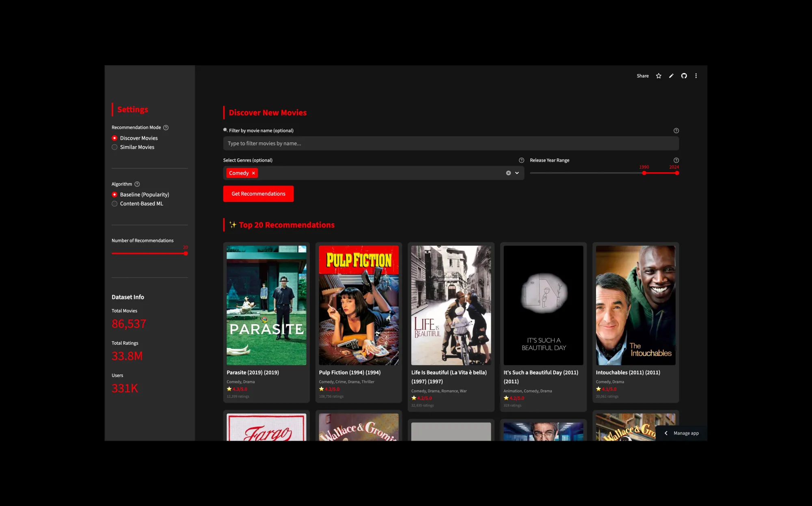This screenshot has width=812, height=506.
Task: Click the 'Pulp Fiction (1994) (1994)' title
Action: pos(350,372)
